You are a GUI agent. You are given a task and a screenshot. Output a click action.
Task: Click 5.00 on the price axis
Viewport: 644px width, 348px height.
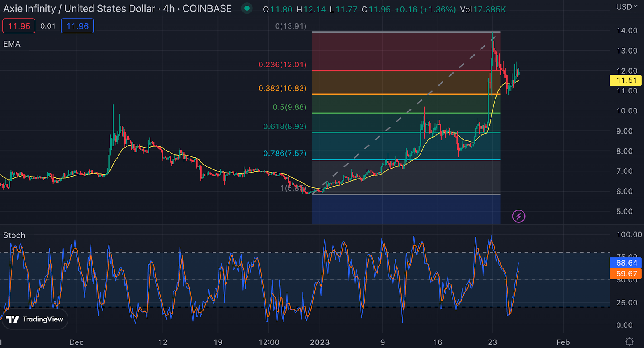(x=625, y=212)
